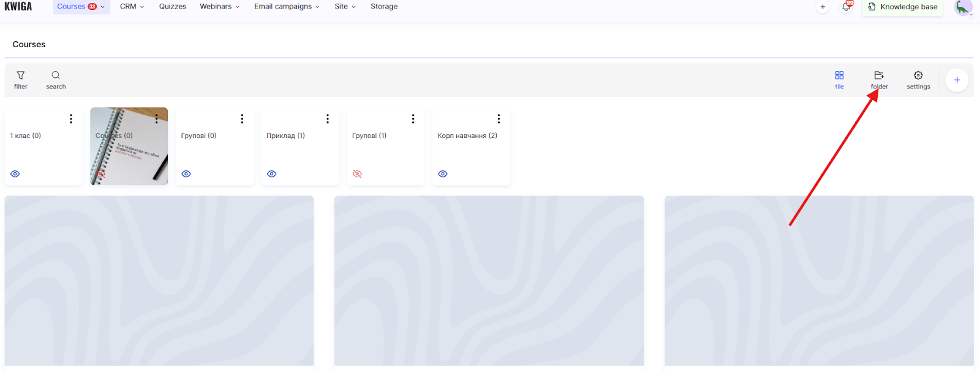Expand the CRM dropdown menu
Image resolution: width=980 pixels, height=371 pixels.
[x=132, y=7]
